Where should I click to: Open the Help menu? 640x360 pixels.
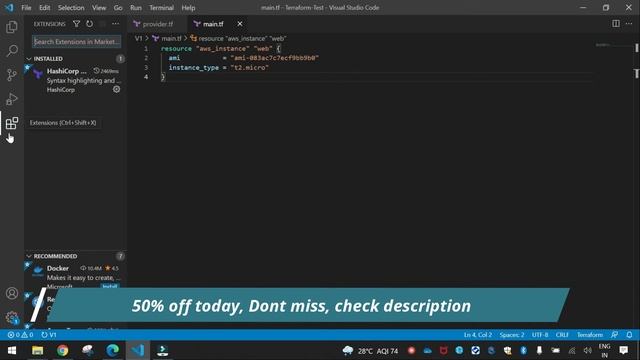pos(188,8)
